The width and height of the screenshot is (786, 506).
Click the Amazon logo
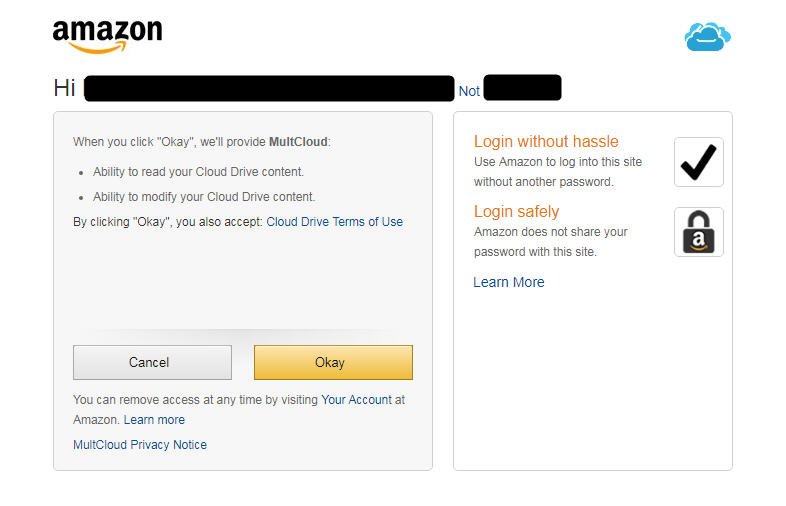[x=107, y=36]
